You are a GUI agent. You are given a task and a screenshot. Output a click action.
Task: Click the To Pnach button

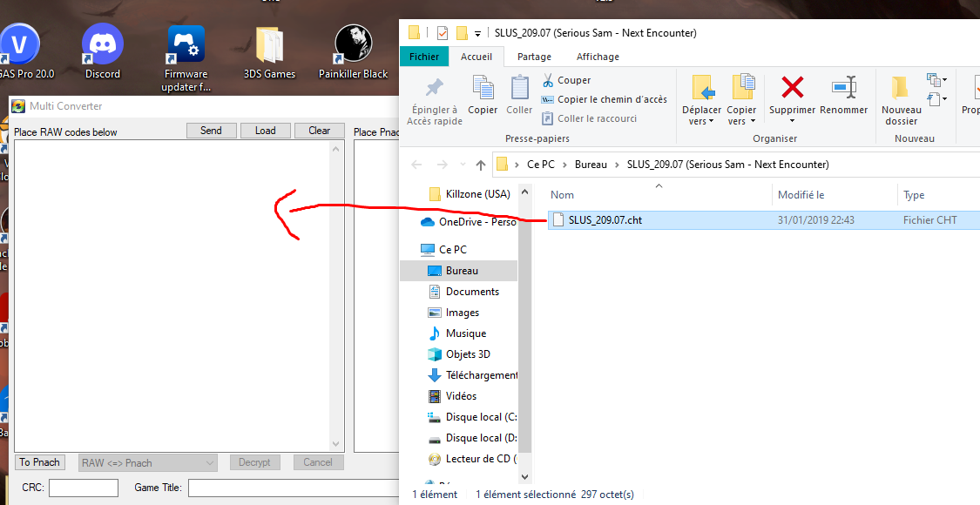[39, 462]
